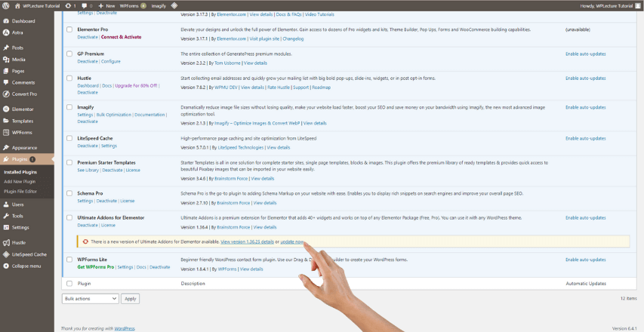
Task: Click the Appearance brush icon
Action: click(x=6, y=148)
